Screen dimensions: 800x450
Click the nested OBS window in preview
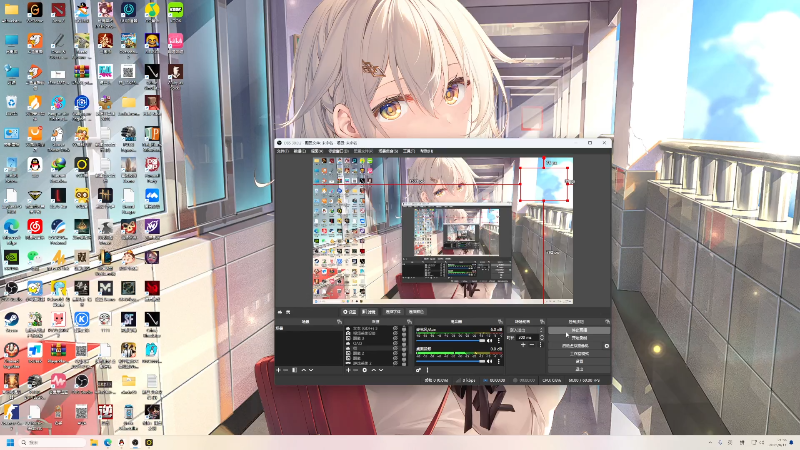pyautogui.click(x=457, y=243)
